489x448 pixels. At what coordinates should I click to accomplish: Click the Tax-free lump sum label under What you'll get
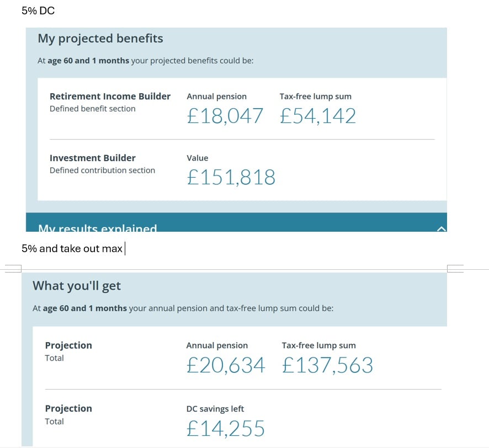pyautogui.click(x=318, y=345)
